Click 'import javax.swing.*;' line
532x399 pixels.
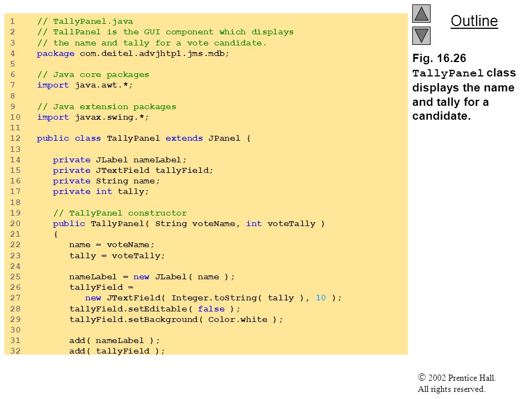[x=93, y=117]
